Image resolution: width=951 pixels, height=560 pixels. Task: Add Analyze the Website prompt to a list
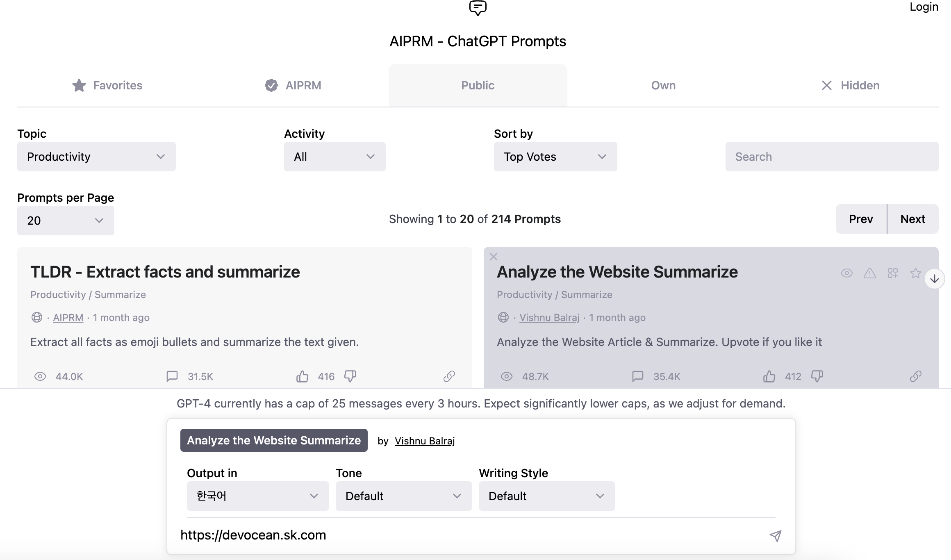[x=893, y=273]
